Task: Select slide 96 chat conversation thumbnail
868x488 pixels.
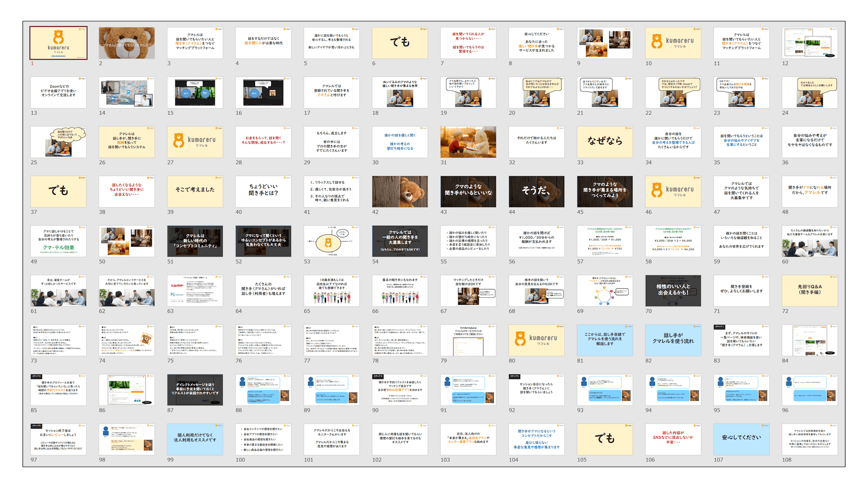Action: [x=810, y=390]
